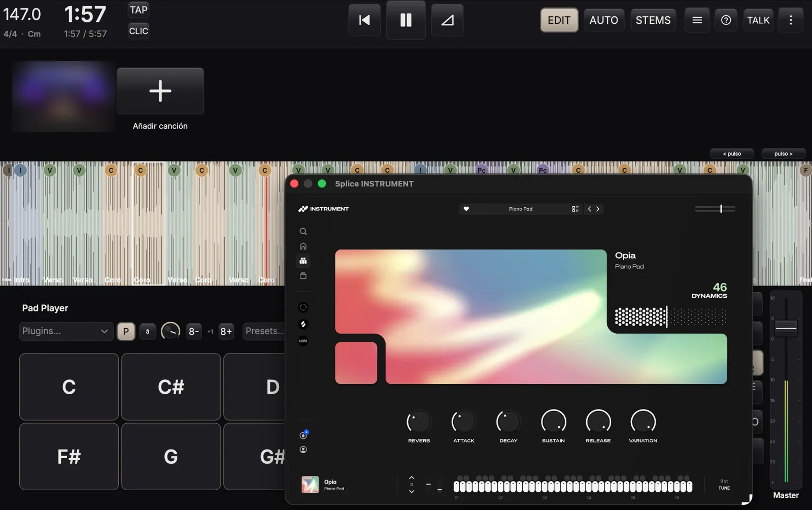Add a song with Añadir canción

[160, 91]
